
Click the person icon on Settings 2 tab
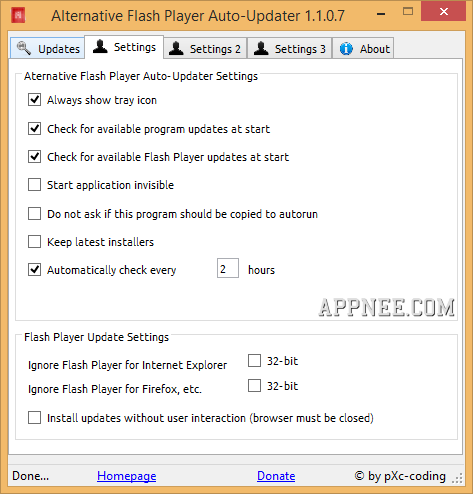click(176, 48)
